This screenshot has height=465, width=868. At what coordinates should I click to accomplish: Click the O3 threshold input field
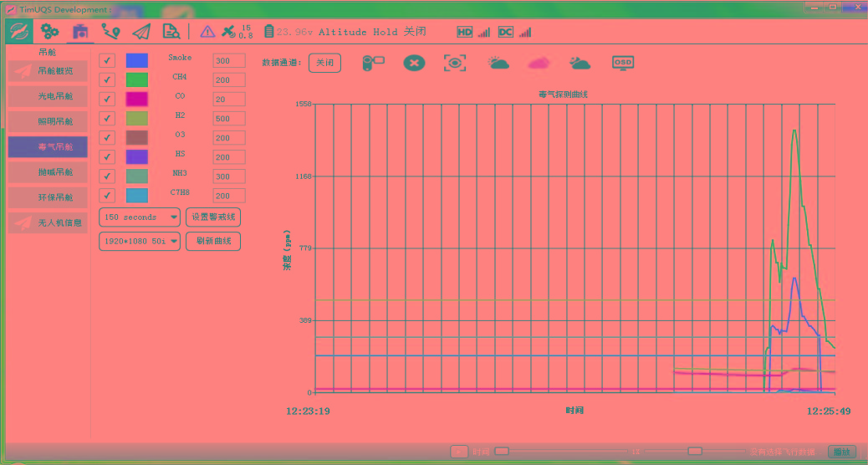tap(229, 137)
